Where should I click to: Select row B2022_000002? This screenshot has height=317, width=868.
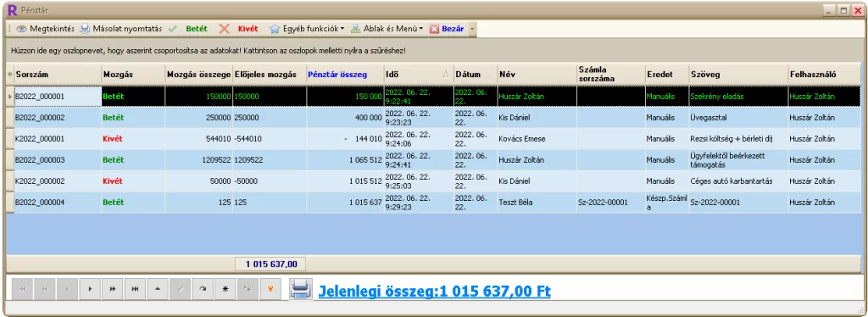pos(433,117)
